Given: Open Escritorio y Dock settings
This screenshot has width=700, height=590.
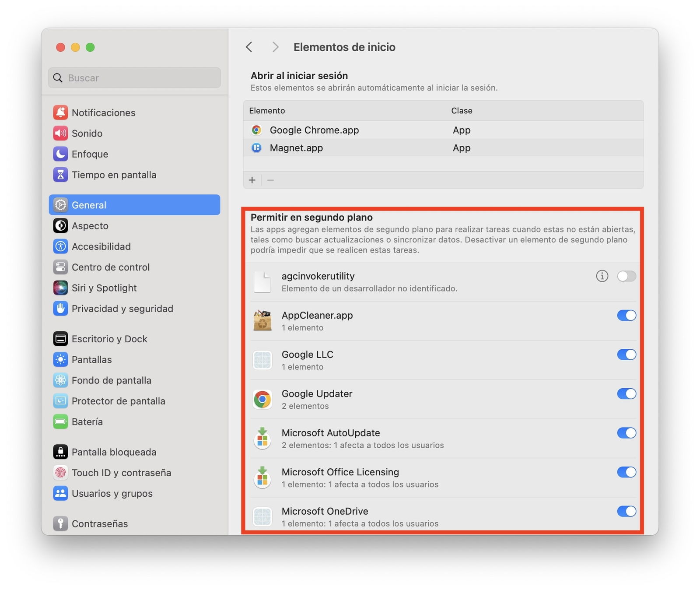Looking at the screenshot, I should click(x=134, y=339).
